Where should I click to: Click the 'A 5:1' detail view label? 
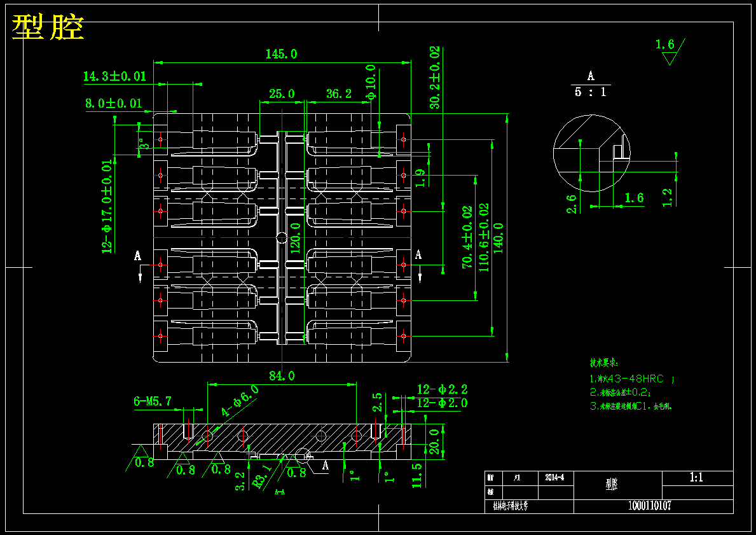[x=591, y=84]
